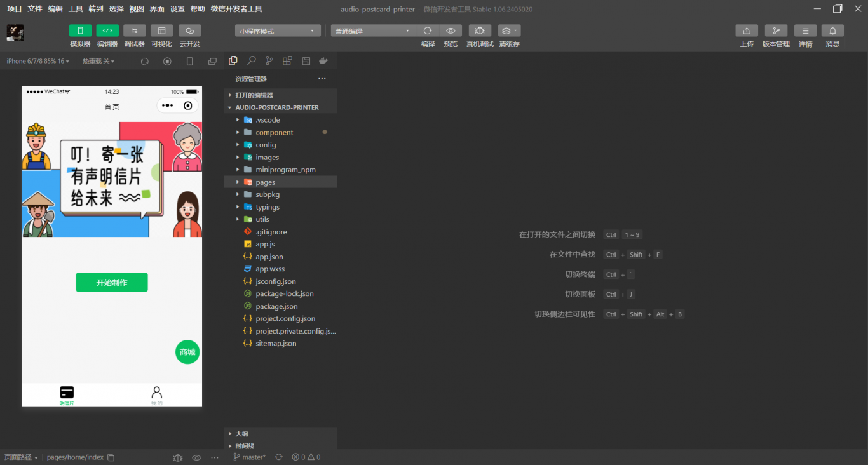Image resolution: width=868 pixels, height=465 pixels.
Task: Expand the utils folder
Action: pyautogui.click(x=280, y=219)
